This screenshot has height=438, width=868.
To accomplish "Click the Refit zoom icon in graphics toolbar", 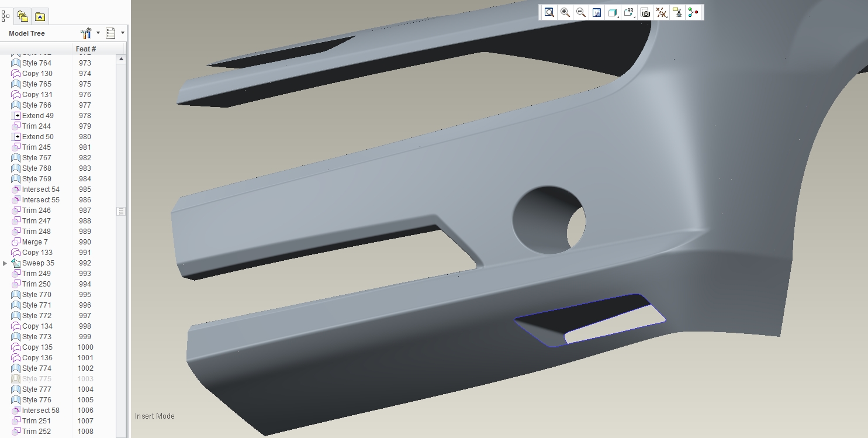I will (549, 12).
